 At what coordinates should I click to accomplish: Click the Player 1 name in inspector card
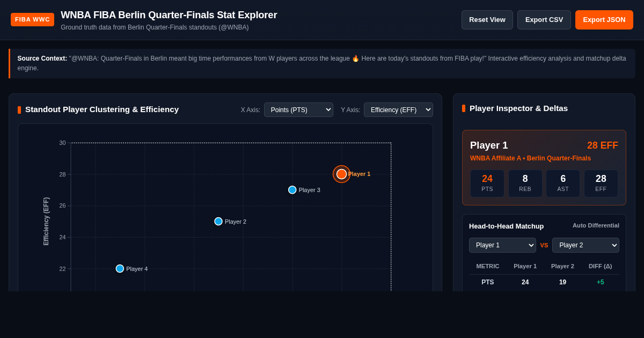pyautogui.click(x=489, y=145)
